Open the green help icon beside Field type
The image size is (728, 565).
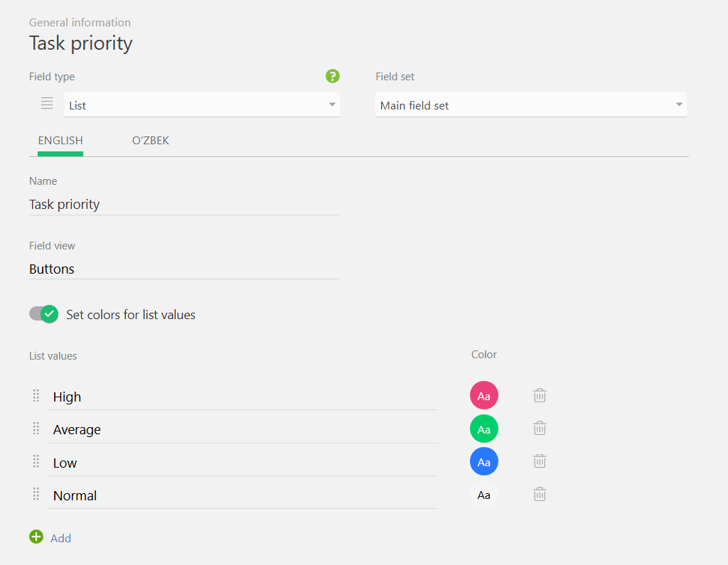coord(332,76)
